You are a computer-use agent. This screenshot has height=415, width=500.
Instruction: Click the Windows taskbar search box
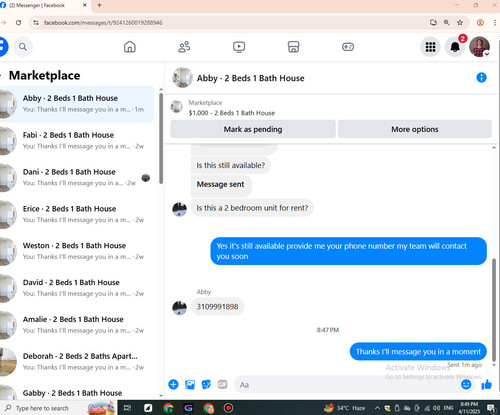coord(58,408)
